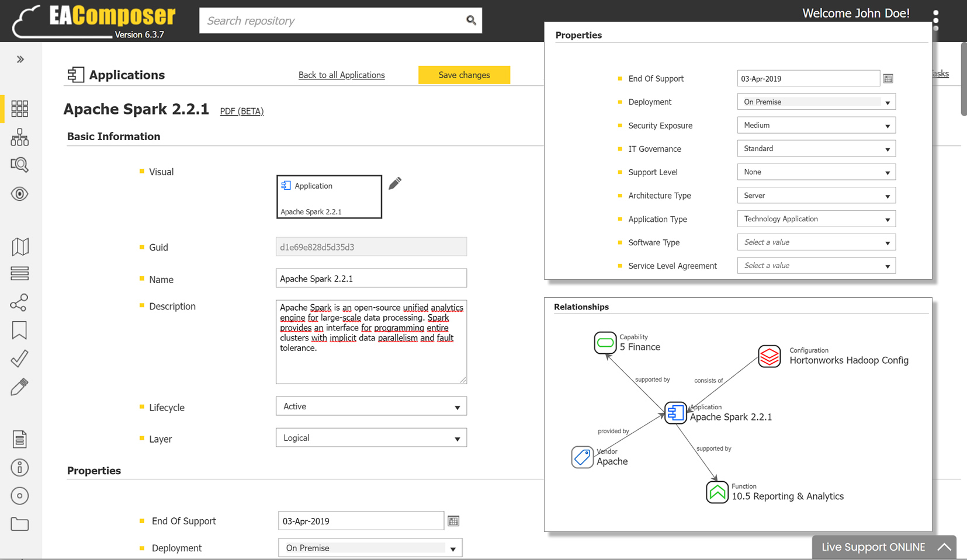Open Deployment dropdown in Properties popup
Screen dimensions: 967x560
click(x=816, y=102)
